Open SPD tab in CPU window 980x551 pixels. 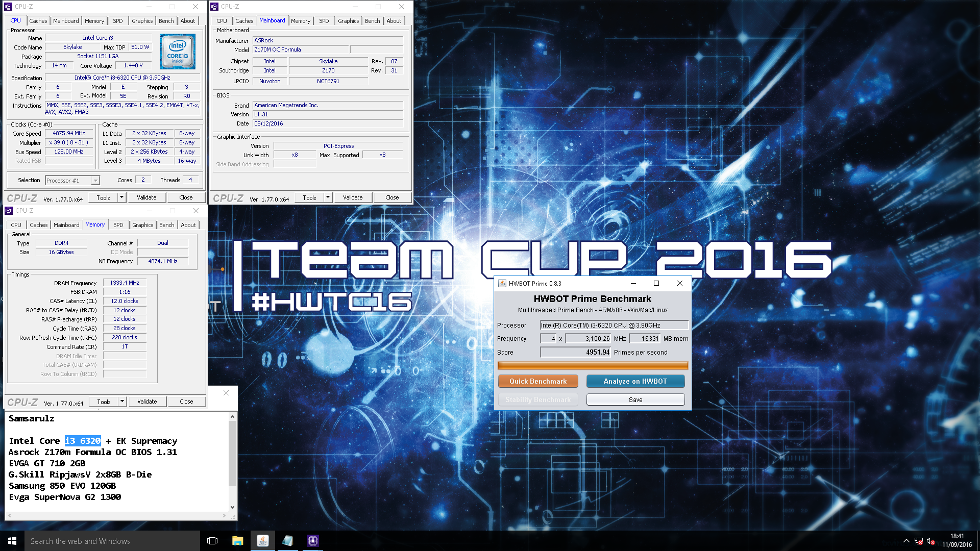(118, 21)
